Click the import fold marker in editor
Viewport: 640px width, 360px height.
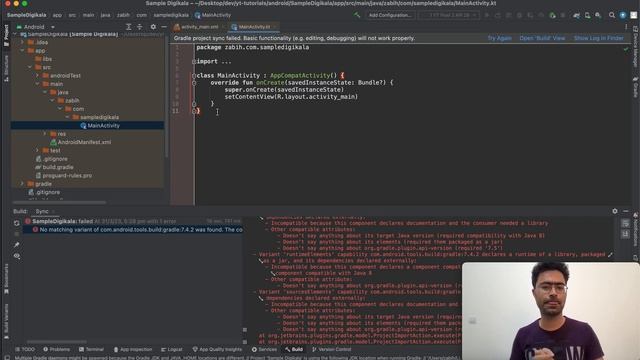point(194,62)
